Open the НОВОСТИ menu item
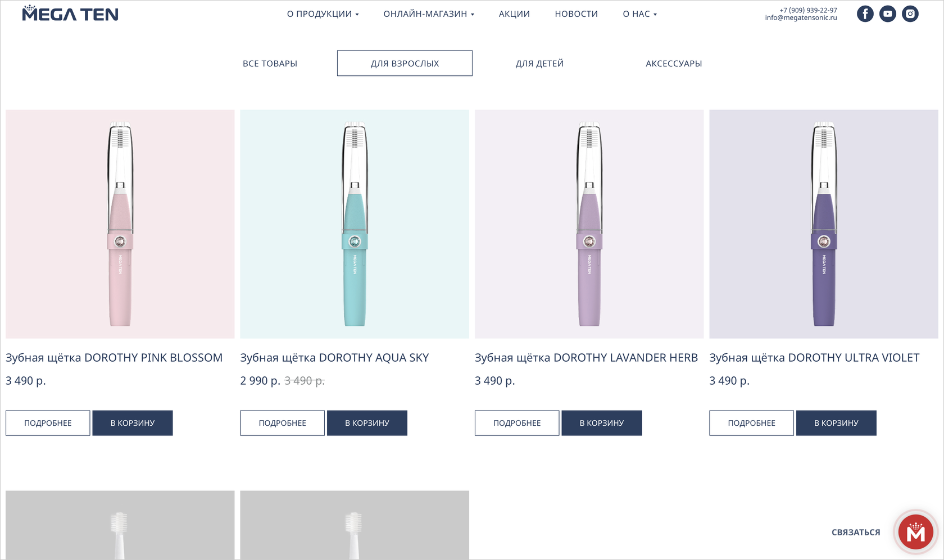 point(576,14)
